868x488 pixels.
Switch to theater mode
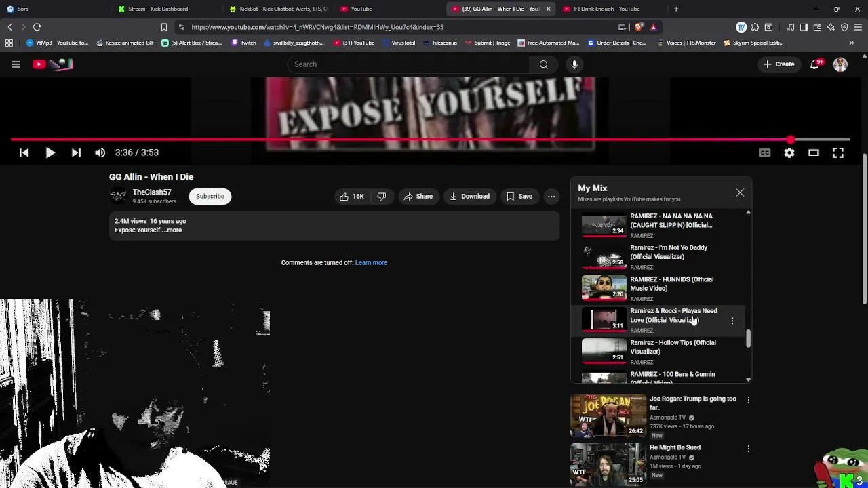814,153
